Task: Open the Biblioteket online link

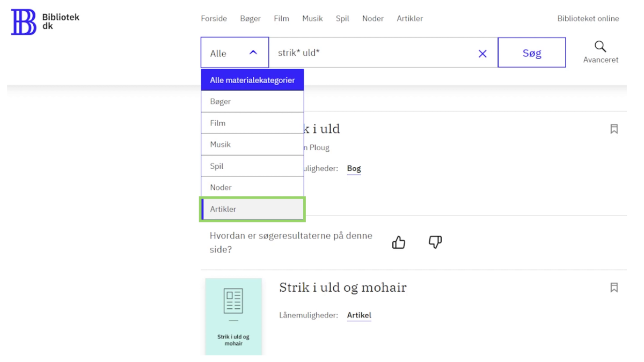Action: (588, 18)
